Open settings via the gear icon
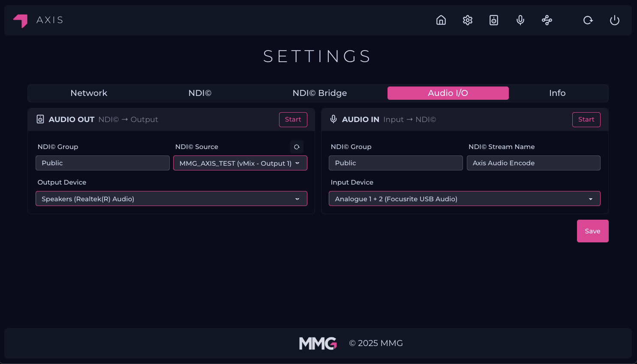Viewport: 637px width, 364px height. pos(468,20)
